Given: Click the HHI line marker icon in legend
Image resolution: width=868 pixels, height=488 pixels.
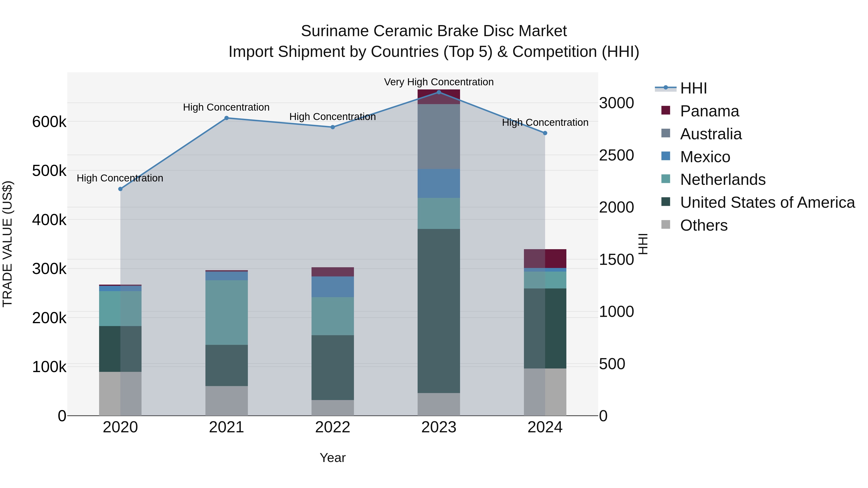Looking at the screenshot, I should coord(665,88).
